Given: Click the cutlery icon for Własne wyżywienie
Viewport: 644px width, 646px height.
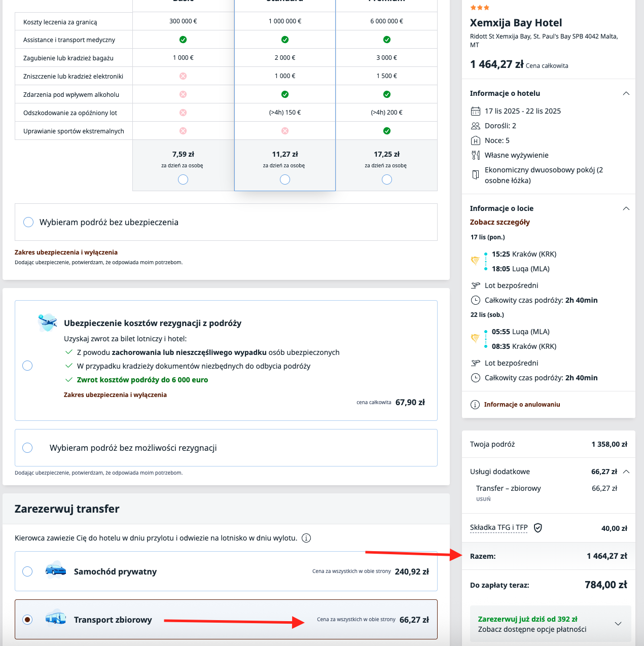Looking at the screenshot, I should tap(476, 155).
